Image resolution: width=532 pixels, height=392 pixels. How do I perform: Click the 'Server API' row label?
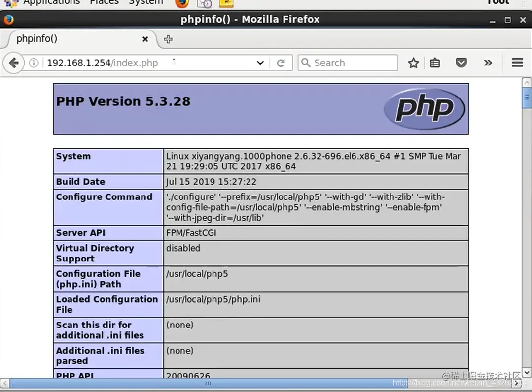pyautogui.click(x=80, y=233)
